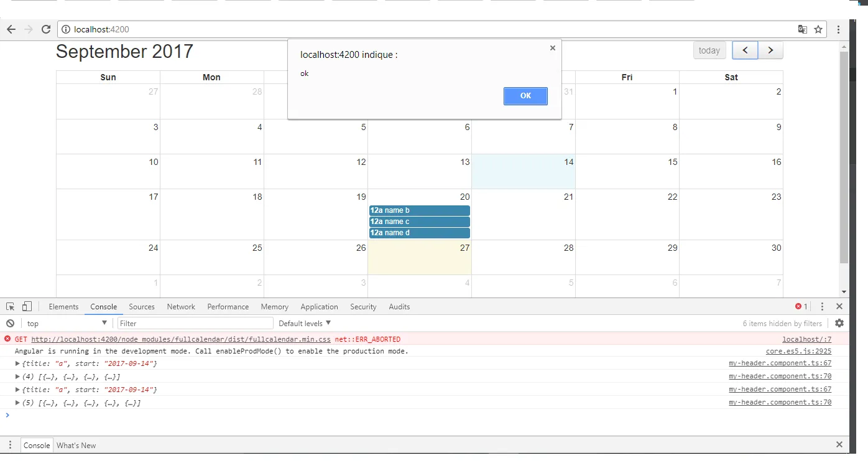Open the drawer three-dot menu icon

[10, 445]
